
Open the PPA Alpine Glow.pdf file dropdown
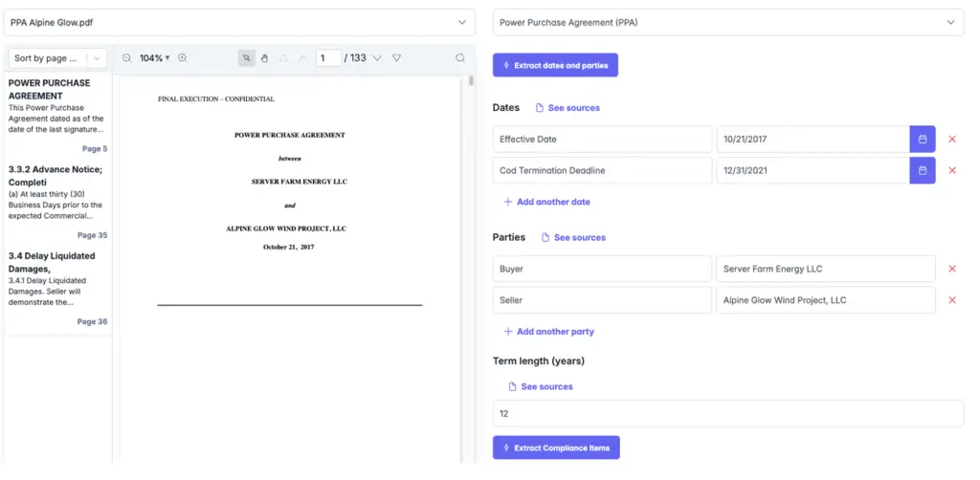pyautogui.click(x=239, y=22)
